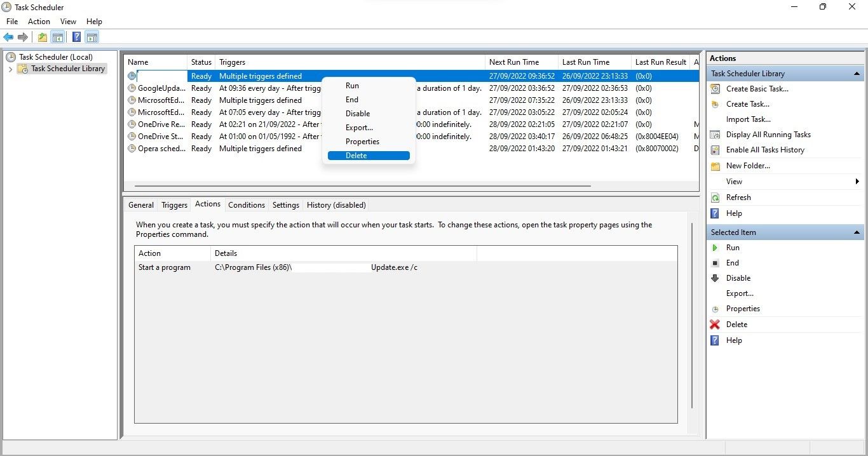
Task: Click the red X Delete icon in Actions pane
Action: (x=715, y=325)
